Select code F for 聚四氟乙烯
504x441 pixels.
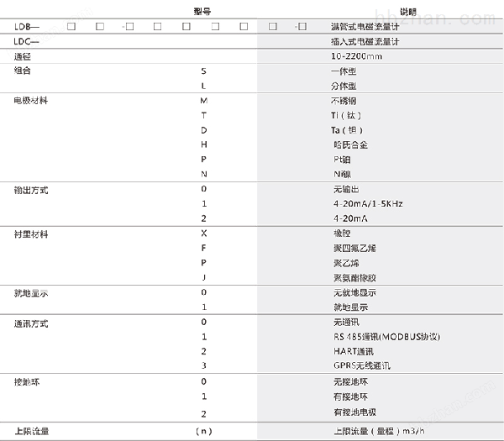pos(204,248)
